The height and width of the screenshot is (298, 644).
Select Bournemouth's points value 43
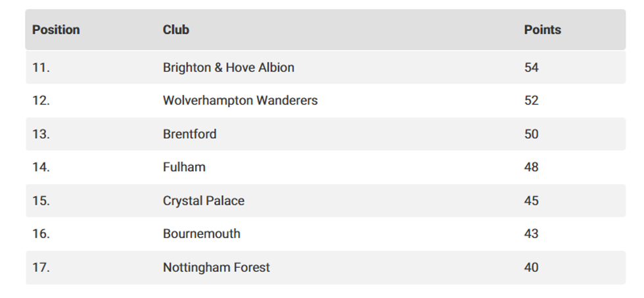coord(531,234)
